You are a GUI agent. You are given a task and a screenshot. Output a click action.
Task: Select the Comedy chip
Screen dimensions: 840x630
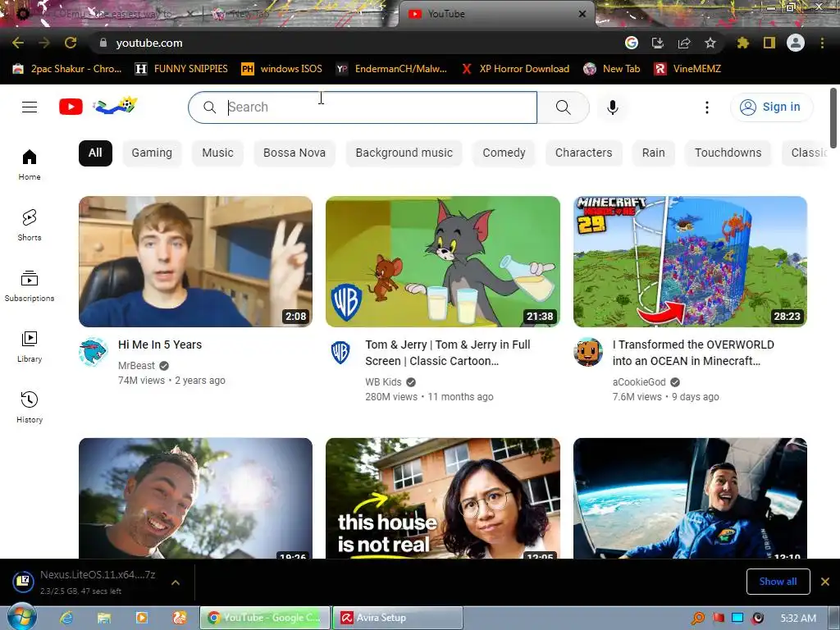[x=504, y=153]
